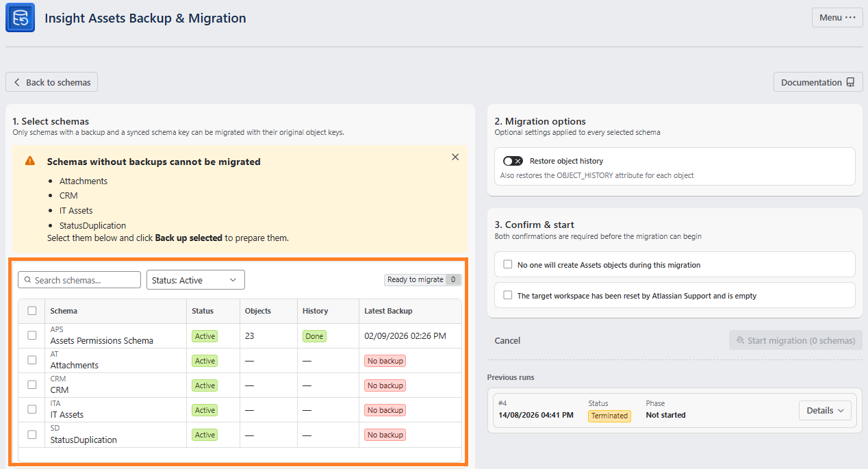Click the Active status badge for IT Assets
This screenshot has width=868, height=469.
click(205, 410)
